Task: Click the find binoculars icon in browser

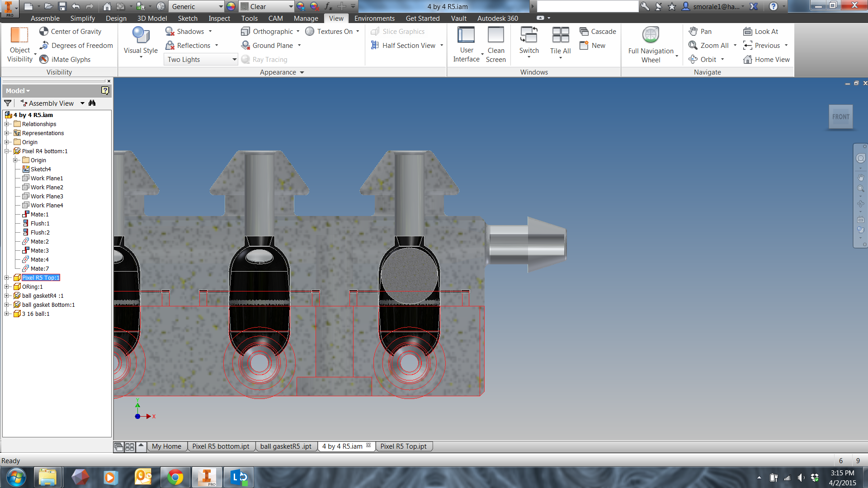Action: pyautogui.click(x=92, y=103)
